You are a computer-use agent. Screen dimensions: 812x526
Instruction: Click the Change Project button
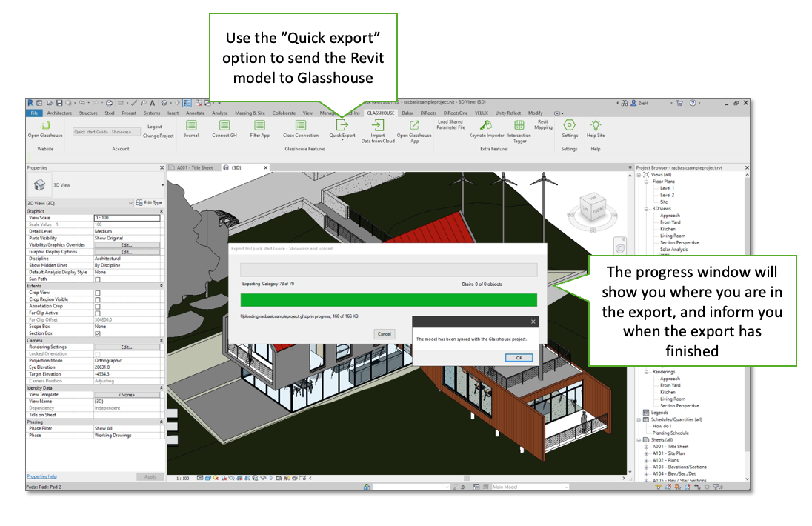tap(159, 136)
